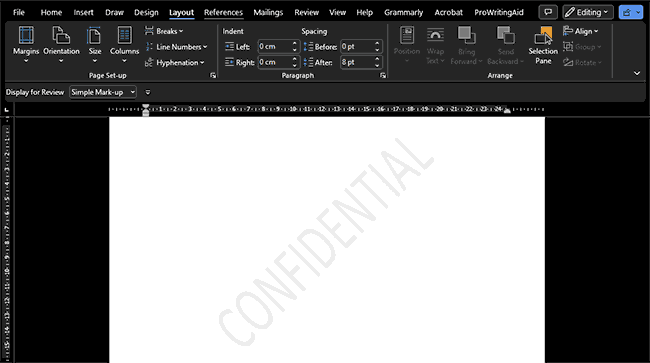Open the Margins menu
The width and height of the screenshot is (650, 363).
(26, 45)
